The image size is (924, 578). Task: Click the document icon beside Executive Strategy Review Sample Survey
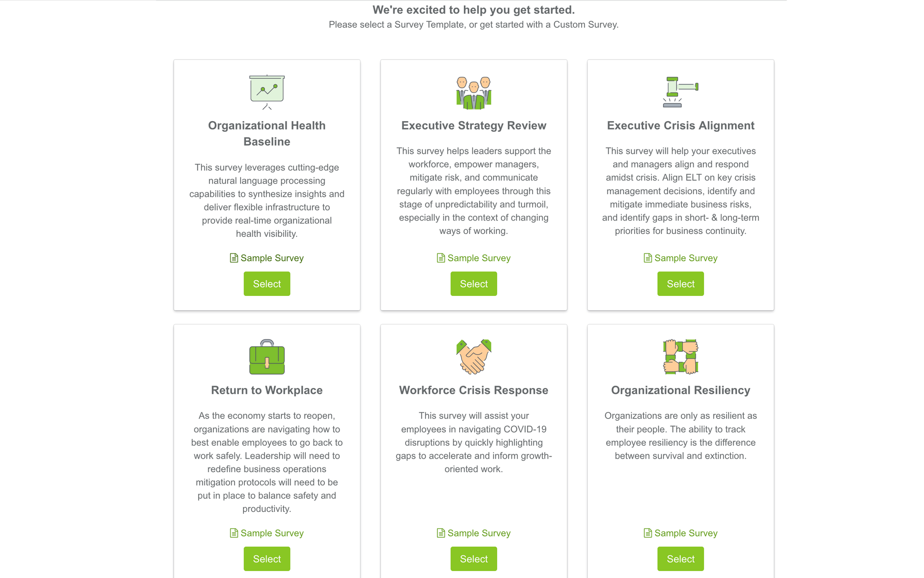[440, 258]
